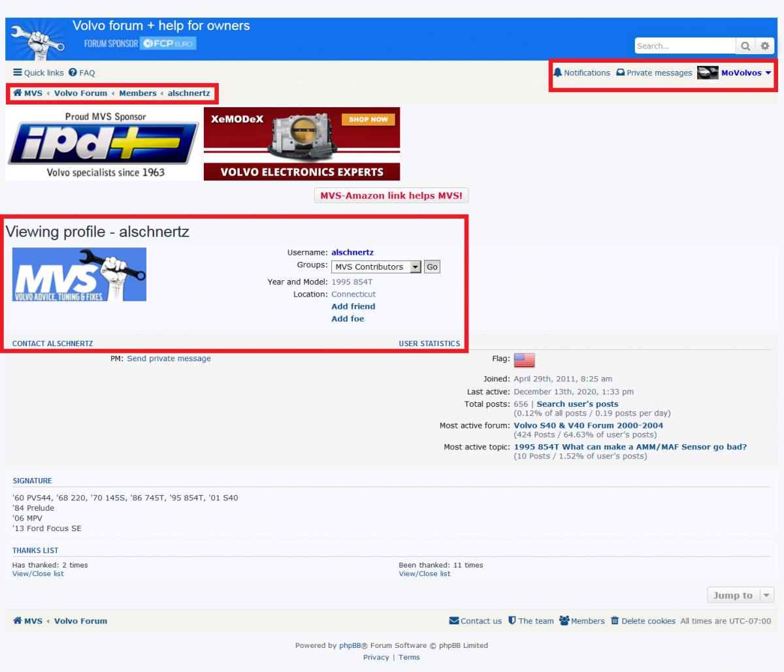Click Contact us envelope link
This screenshot has width=784, height=672.
476,621
